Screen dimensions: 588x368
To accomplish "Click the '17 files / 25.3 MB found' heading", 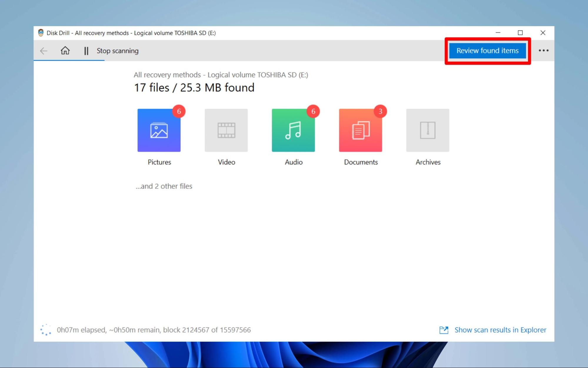I will (194, 88).
